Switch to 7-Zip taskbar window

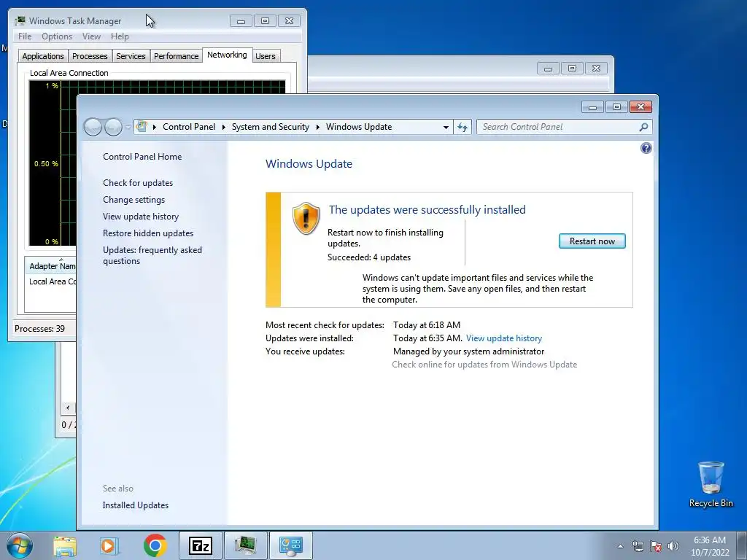tap(200, 545)
